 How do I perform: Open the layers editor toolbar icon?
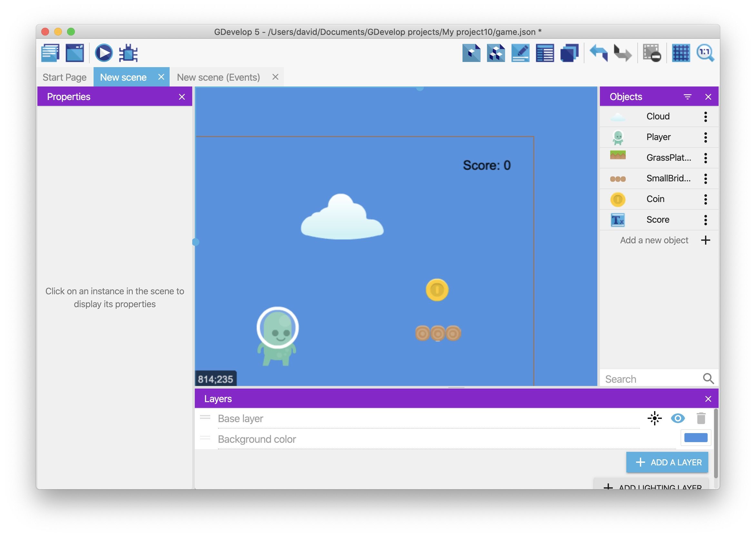point(569,53)
